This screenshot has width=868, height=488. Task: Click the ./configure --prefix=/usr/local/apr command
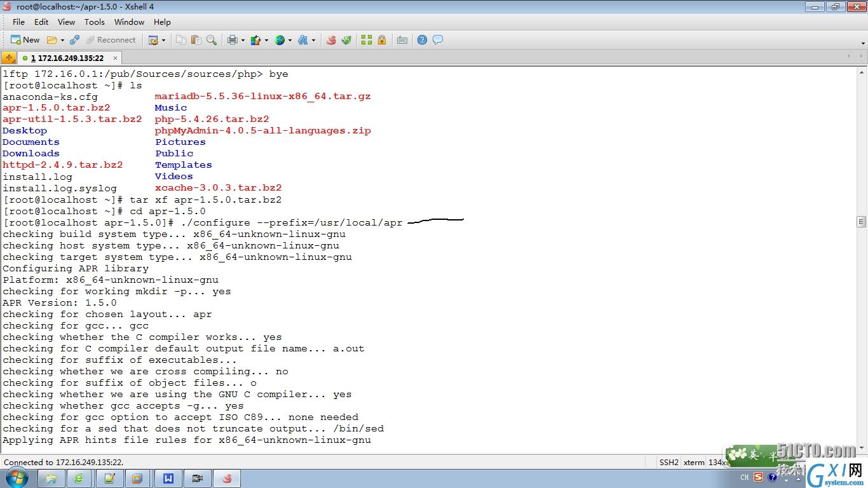tap(292, 222)
